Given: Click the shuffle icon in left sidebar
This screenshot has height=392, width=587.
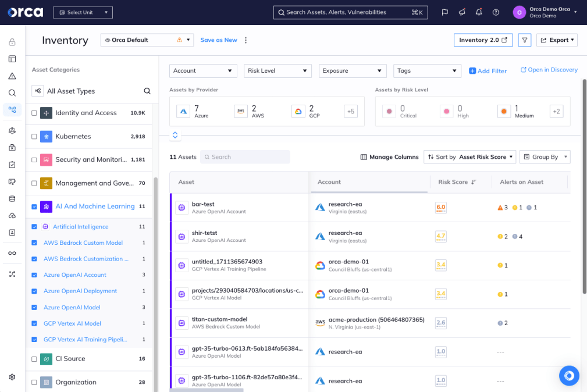Looking at the screenshot, I should click(x=12, y=274).
